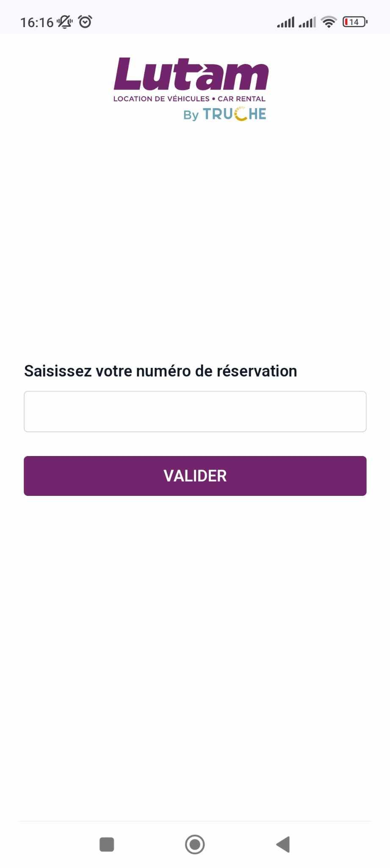390x868 pixels.
Task: Tap the CAR RENTAL tagline text
Action: tap(241, 99)
